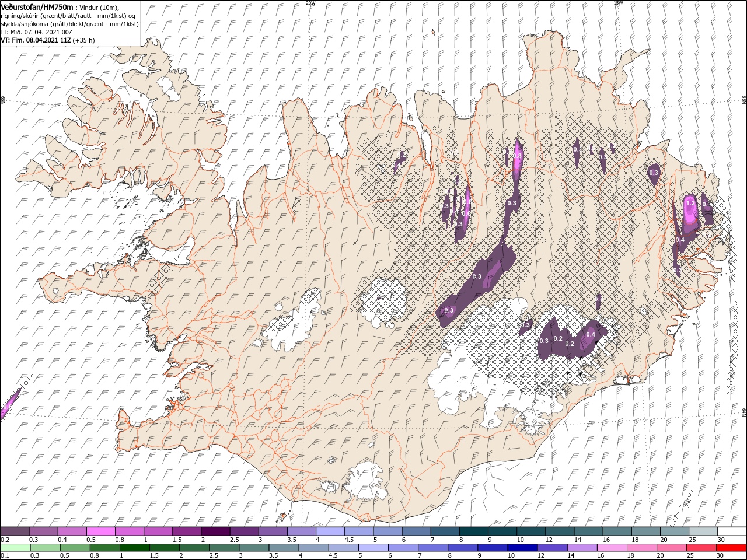This screenshot has width=747, height=560.
Task: Click the deep blue 10–12 rain legend swatch
Action: point(522,547)
